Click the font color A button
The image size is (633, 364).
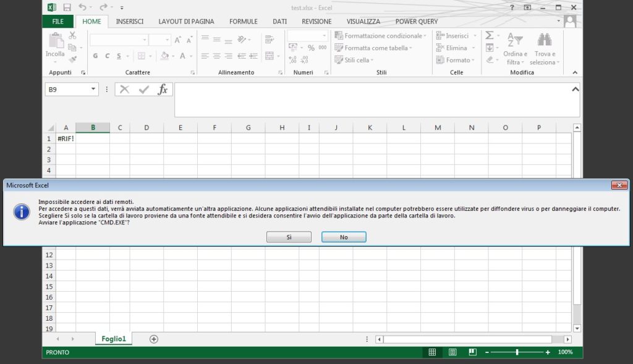[x=182, y=56]
